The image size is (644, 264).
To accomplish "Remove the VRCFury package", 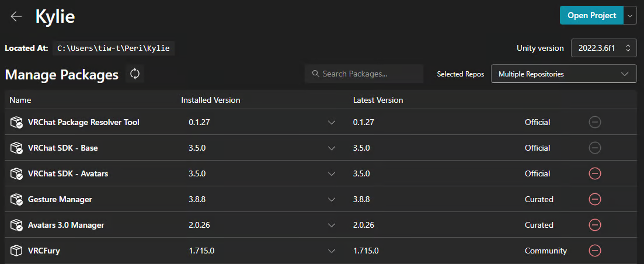I will (595, 251).
